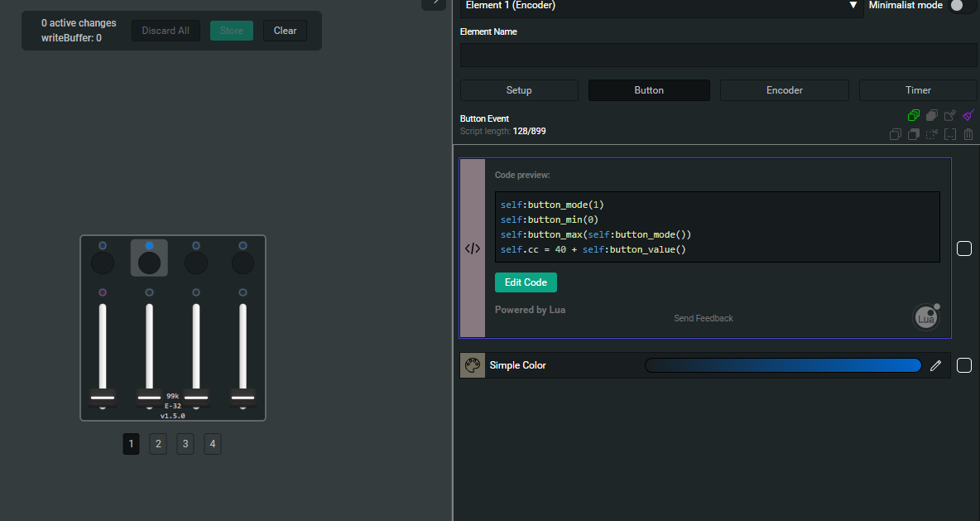Click the code block </> icon
Viewport: 980px width, 521px height.
click(473, 248)
